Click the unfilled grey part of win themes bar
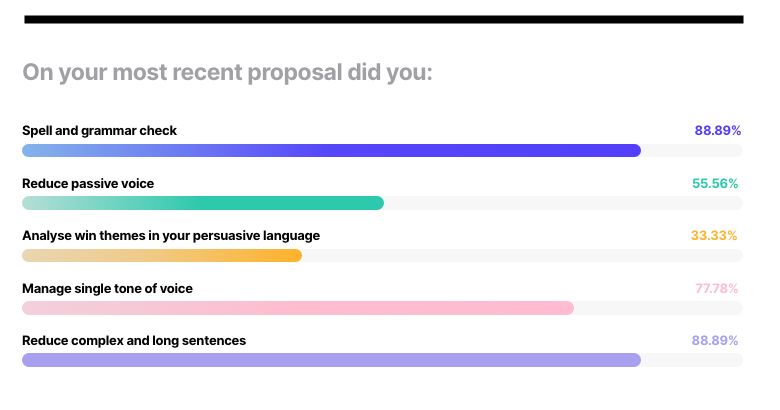 point(522,255)
